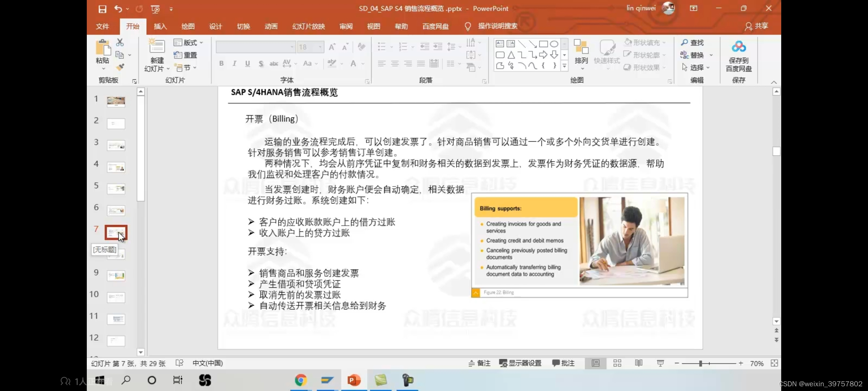Click Save to Baidu Netdisk cloud icon

[x=739, y=47]
